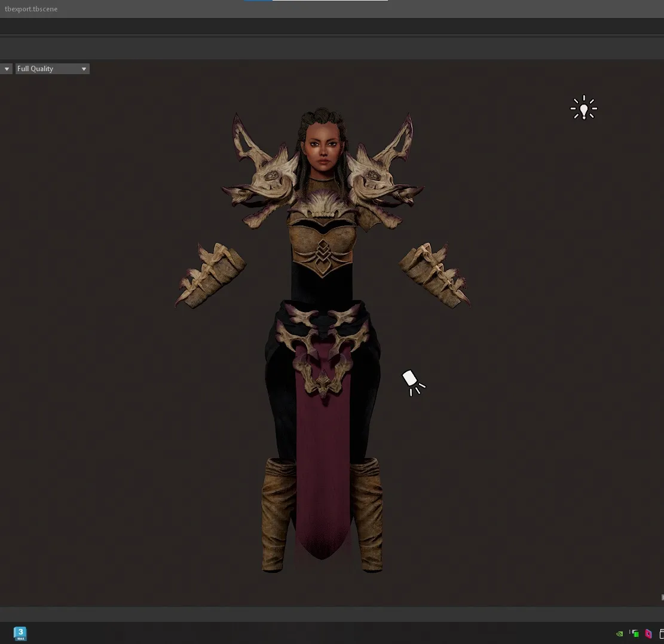Viewport: 664px width, 644px height.
Task: Click the green battery monitor tray icon
Action: [634, 633]
